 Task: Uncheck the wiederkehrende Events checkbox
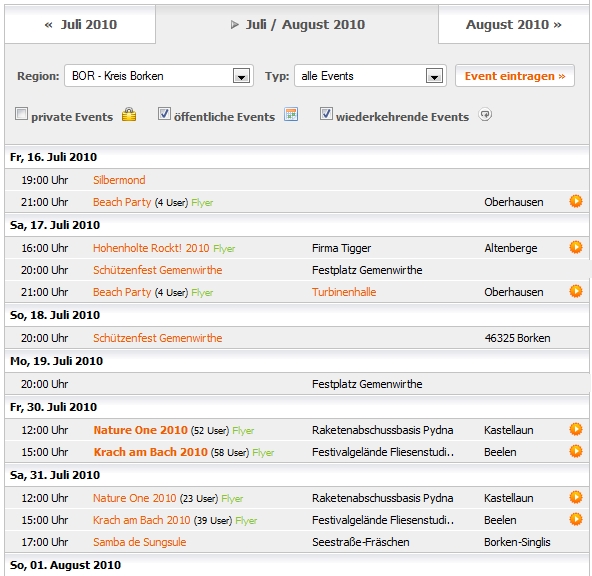326,114
